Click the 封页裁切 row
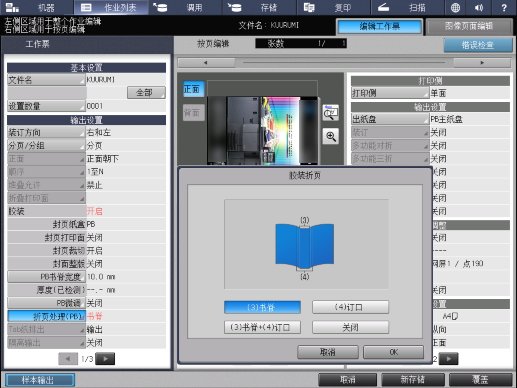 pyautogui.click(x=87, y=250)
